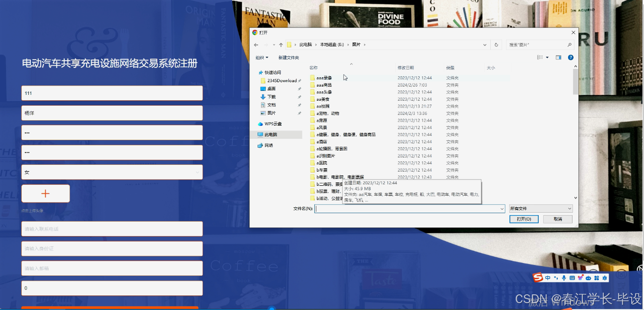The height and width of the screenshot is (310, 644).
Task: Click the plus icon to upload avatar
Action: coord(46,194)
